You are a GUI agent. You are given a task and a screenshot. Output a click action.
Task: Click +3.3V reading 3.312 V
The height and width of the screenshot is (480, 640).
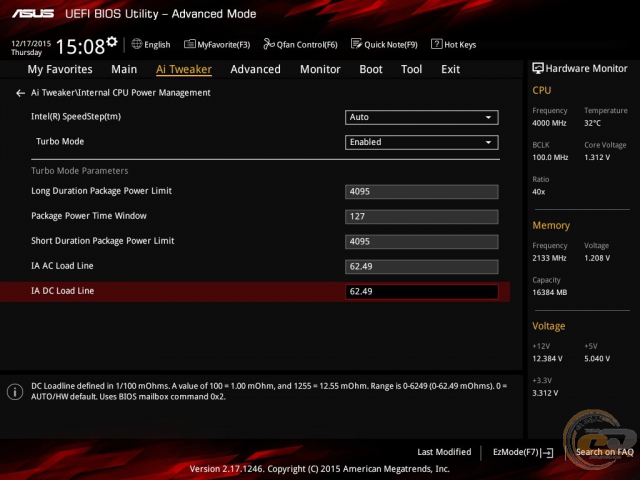tap(545, 393)
